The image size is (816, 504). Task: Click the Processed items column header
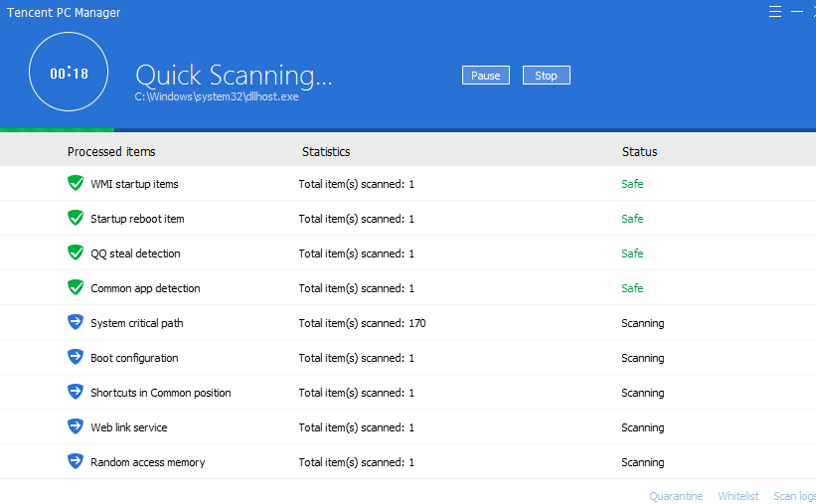111,151
